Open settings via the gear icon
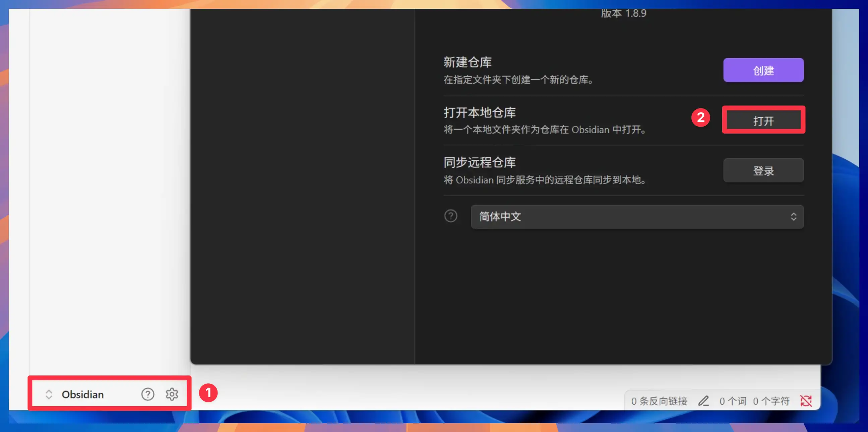 click(x=172, y=394)
